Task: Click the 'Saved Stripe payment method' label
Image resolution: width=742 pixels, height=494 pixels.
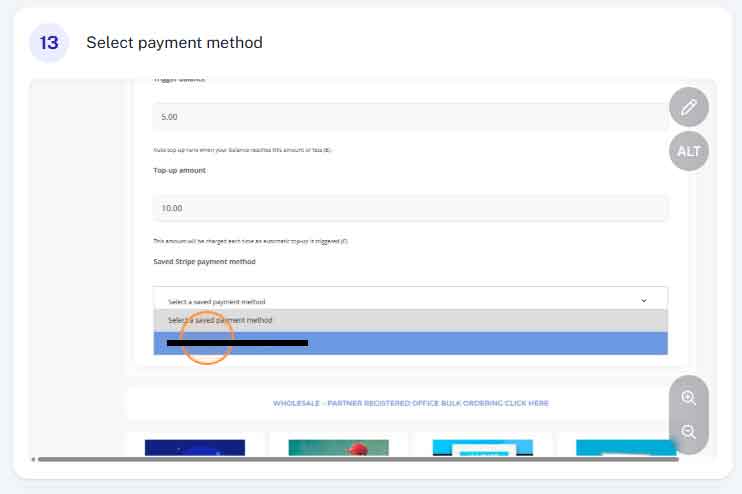Action: coord(204,262)
